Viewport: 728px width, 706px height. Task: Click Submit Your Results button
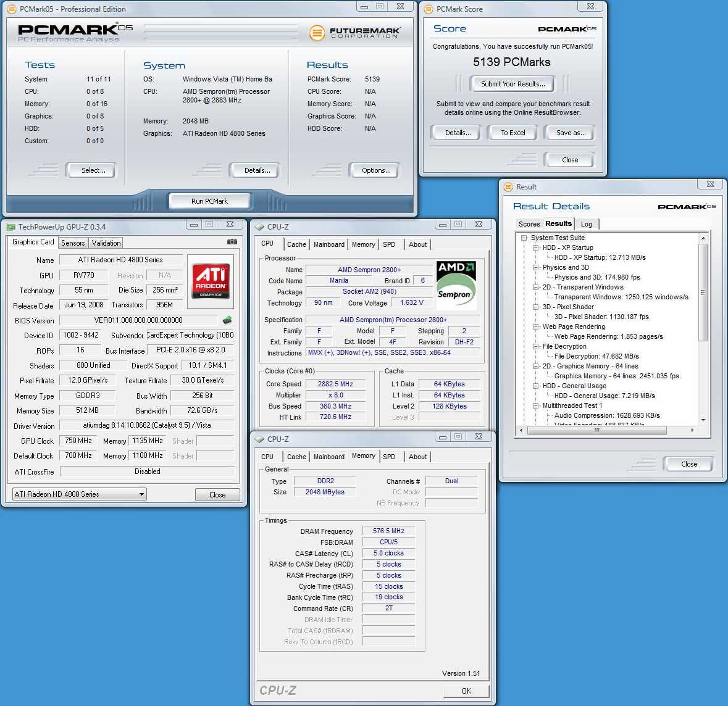pyautogui.click(x=513, y=84)
